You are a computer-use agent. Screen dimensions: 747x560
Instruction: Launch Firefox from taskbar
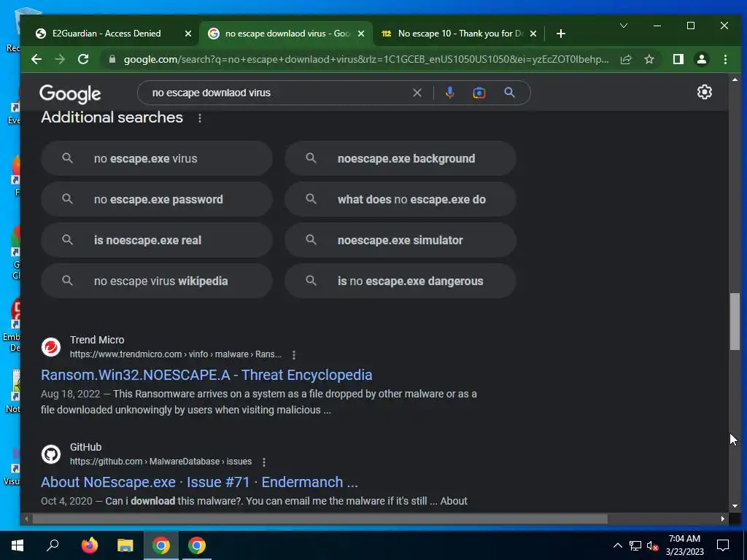[x=89, y=545]
